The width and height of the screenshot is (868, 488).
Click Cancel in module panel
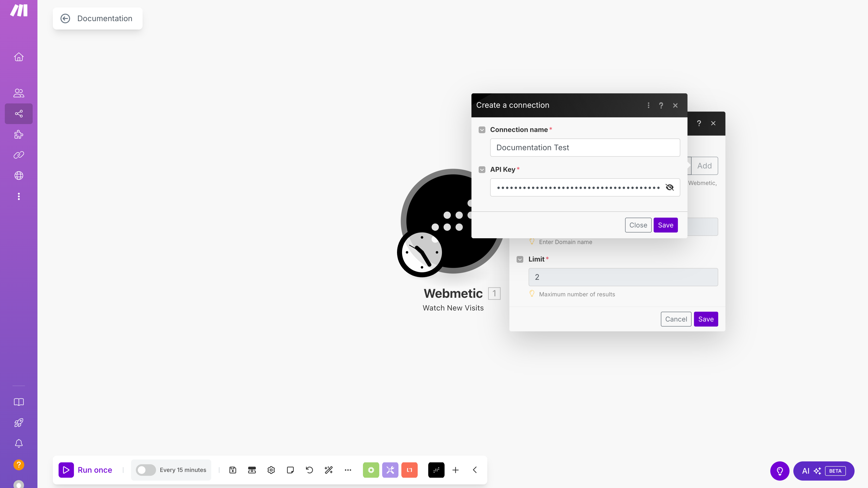pos(676,319)
